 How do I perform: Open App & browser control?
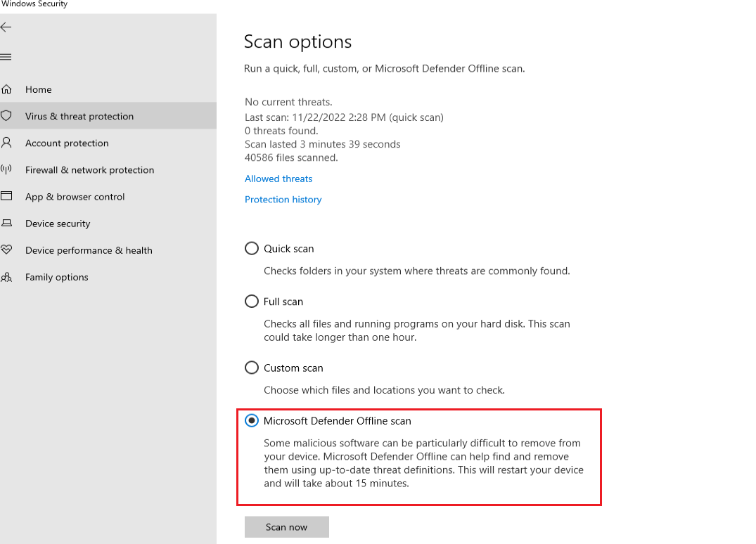[108, 197]
